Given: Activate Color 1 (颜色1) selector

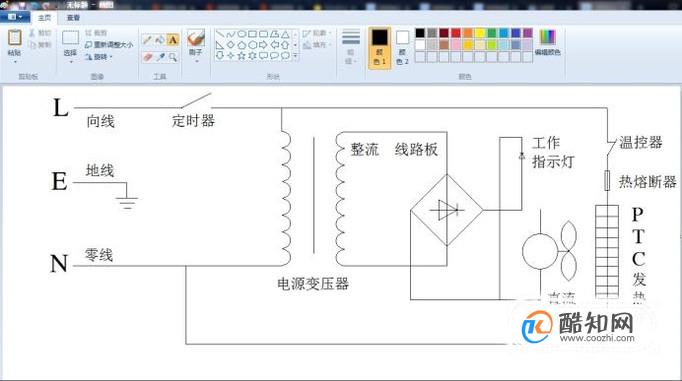Looking at the screenshot, I should click(x=379, y=47).
